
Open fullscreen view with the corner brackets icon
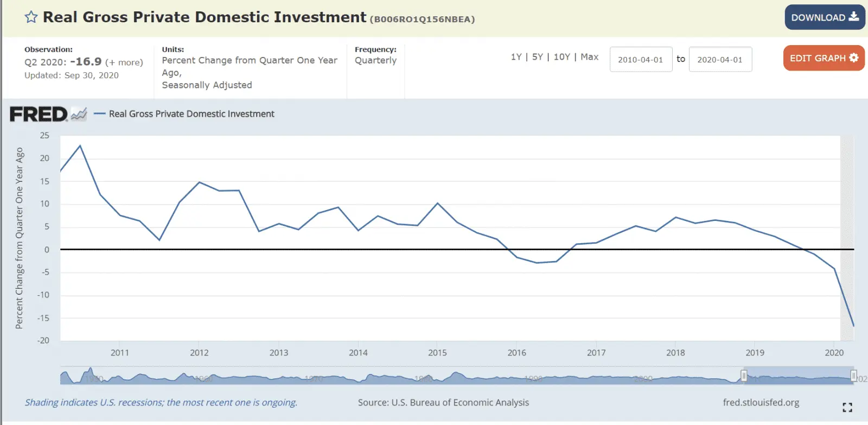tap(847, 407)
